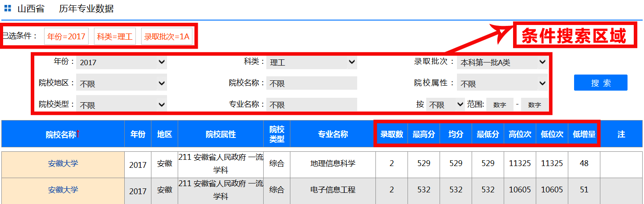Click the 院校名称 text input field
Image resolution: width=644 pixels, height=204 pixels.
311,83
